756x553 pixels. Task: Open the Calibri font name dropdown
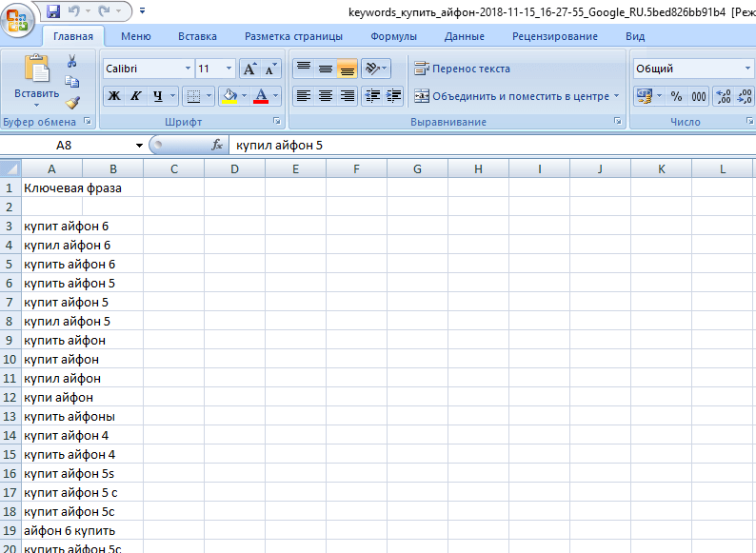point(188,69)
